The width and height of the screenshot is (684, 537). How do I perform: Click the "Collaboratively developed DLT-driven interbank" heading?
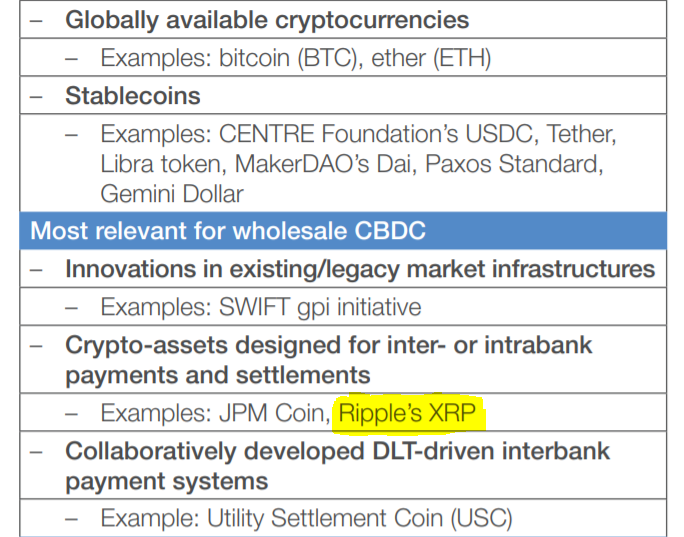pyautogui.click(x=338, y=451)
